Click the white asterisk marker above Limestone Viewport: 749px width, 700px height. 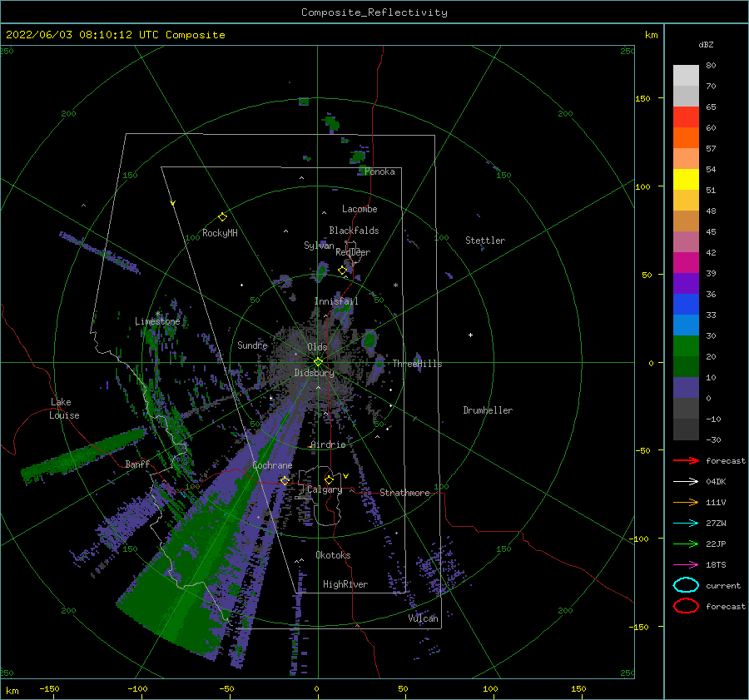point(157,314)
